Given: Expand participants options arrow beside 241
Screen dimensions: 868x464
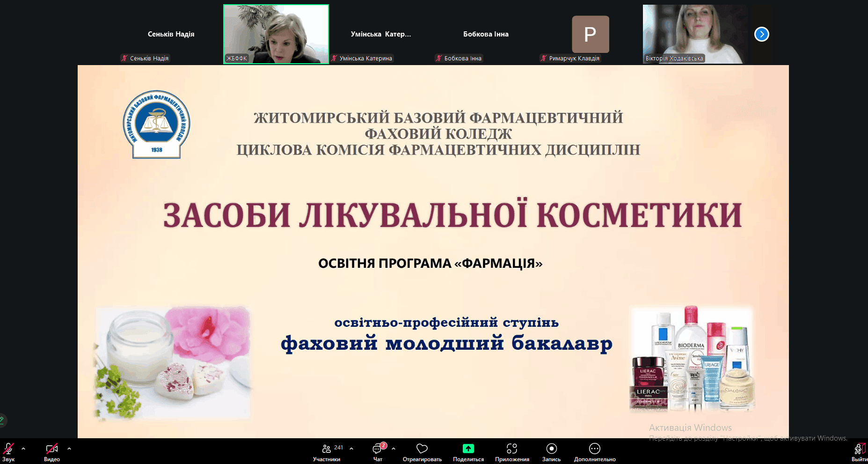Looking at the screenshot, I should tap(351, 449).
